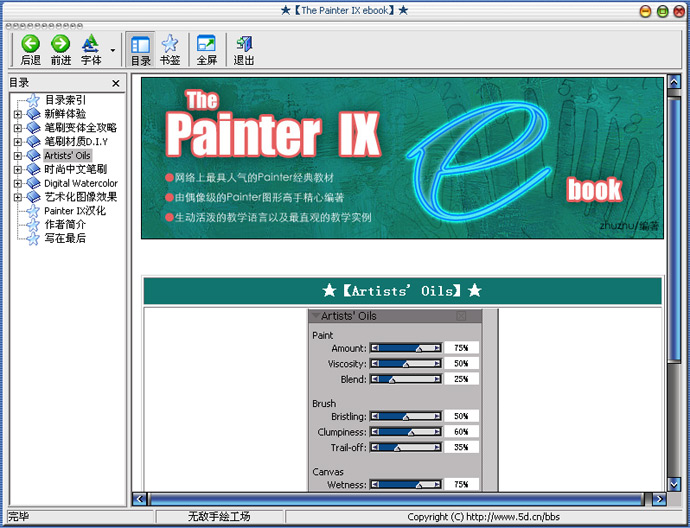Click the book icon beside 新鲜体验
Image resolution: width=690 pixels, height=528 pixels.
[33, 114]
